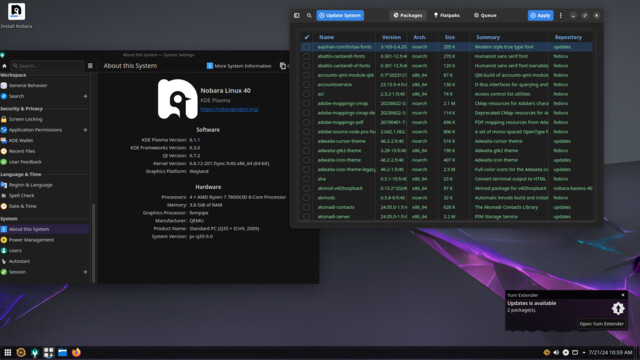Click the Yum Extender notification update icon
Image resolution: width=640 pixels, height=360 pixels.
[x=618, y=308]
